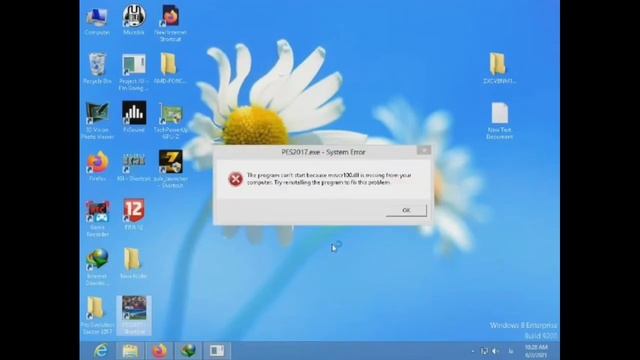Open Internet Download Manager from the taskbar

coord(188,351)
